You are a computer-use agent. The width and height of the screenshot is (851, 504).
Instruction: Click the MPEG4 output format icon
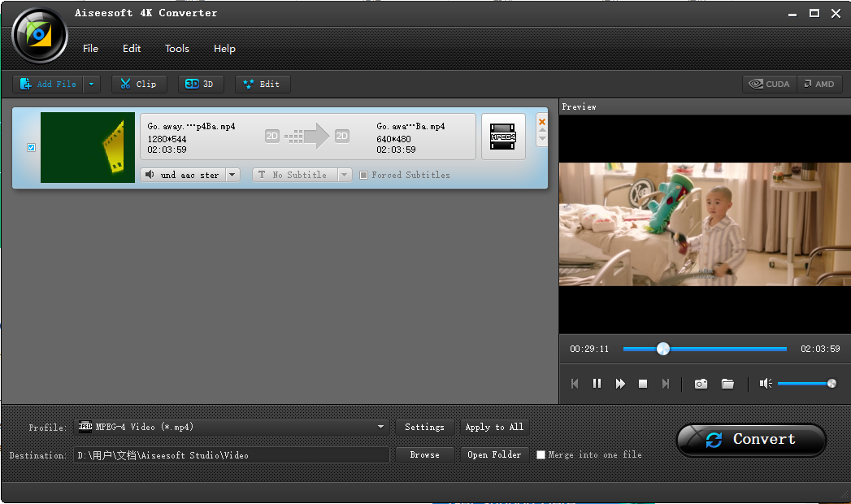(502, 137)
